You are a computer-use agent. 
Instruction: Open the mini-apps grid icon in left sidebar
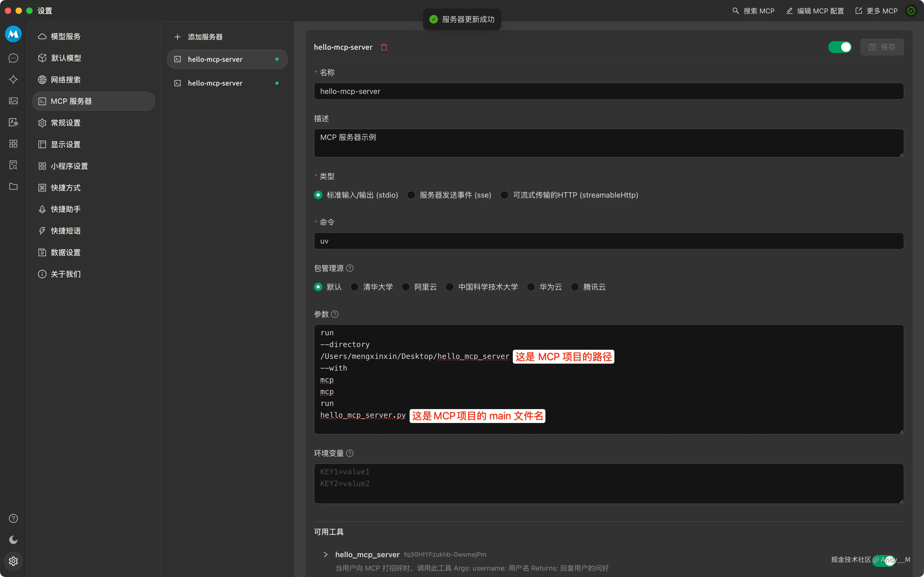(x=13, y=144)
